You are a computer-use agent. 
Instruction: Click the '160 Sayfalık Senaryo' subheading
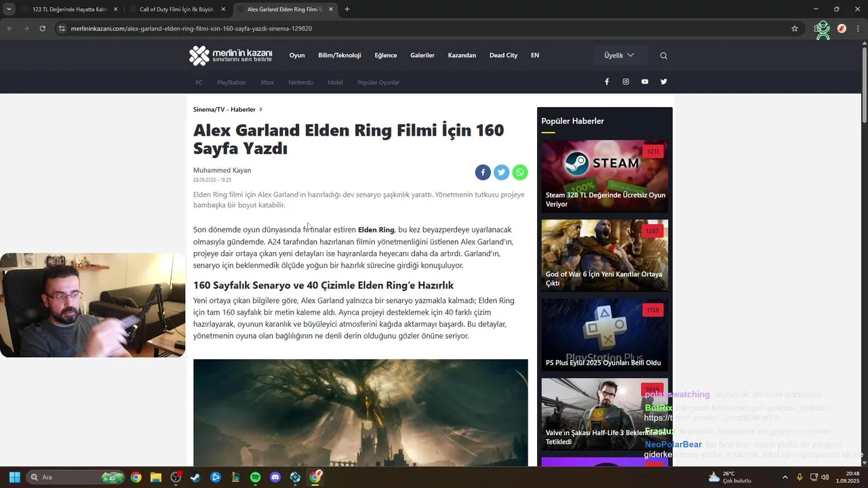click(323, 285)
